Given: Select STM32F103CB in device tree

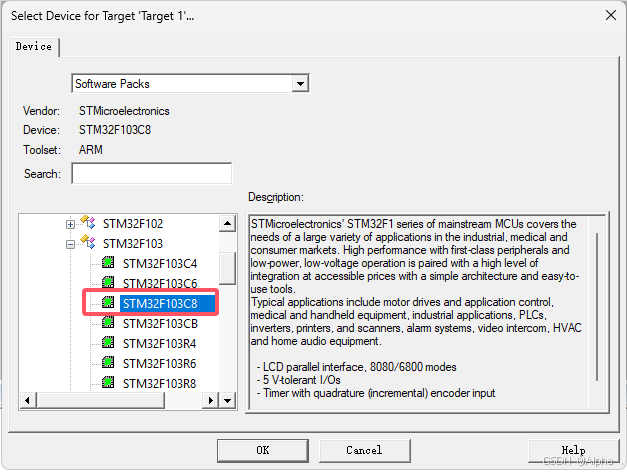Looking at the screenshot, I should point(160,324).
